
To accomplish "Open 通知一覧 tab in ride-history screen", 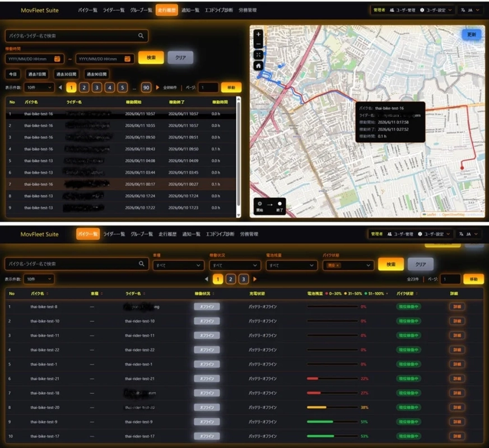I will pos(190,10).
